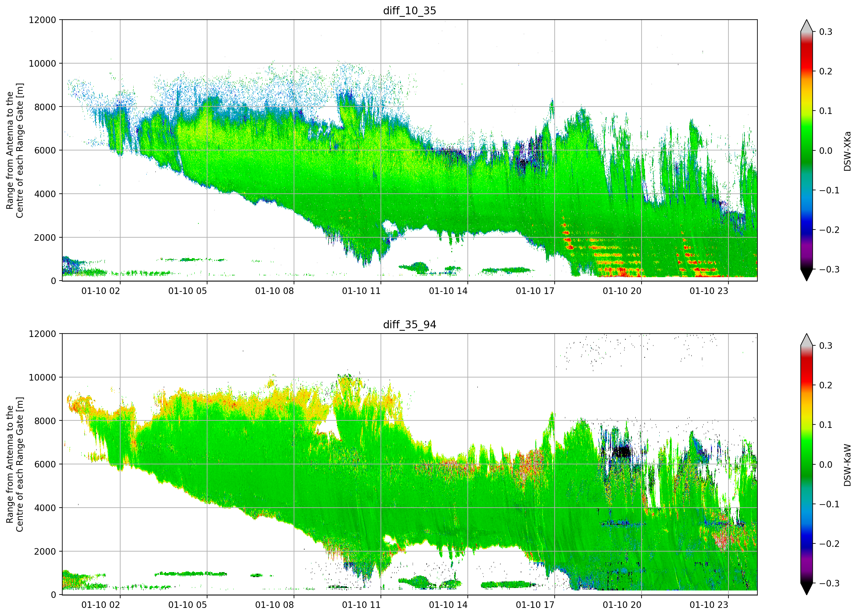Click the 6000 y-axis label on bottom plot
The image size is (858, 616).
click(45, 464)
